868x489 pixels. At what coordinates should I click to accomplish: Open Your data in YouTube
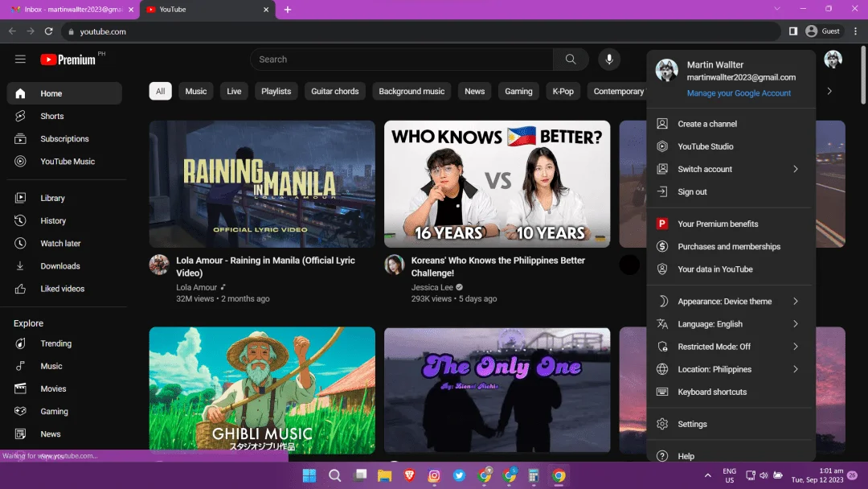click(731, 269)
